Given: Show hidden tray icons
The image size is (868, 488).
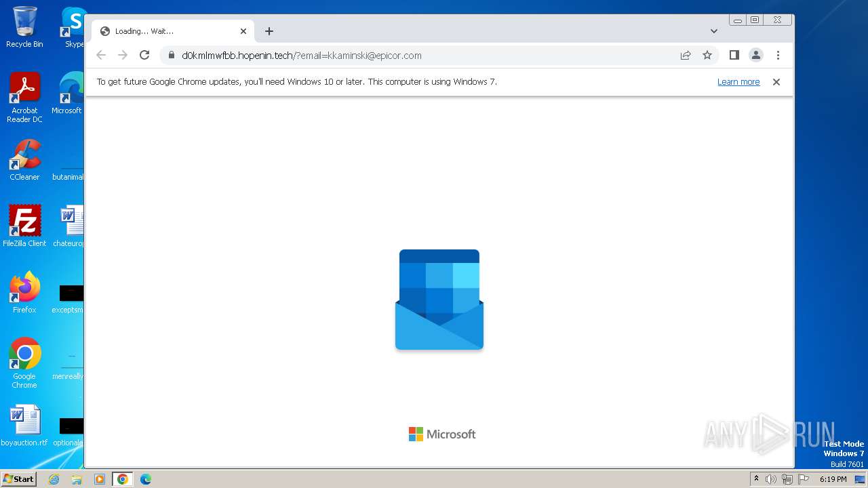Looking at the screenshot, I should coord(757,479).
